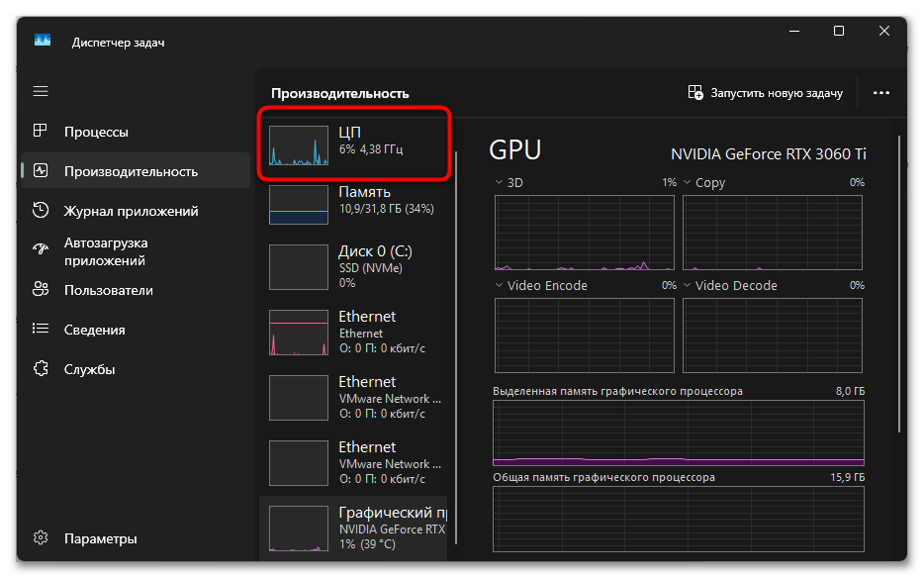This screenshot has height=578, width=924.
Task: Click the GPU details pane scrollbar
Action: [x=898, y=284]
